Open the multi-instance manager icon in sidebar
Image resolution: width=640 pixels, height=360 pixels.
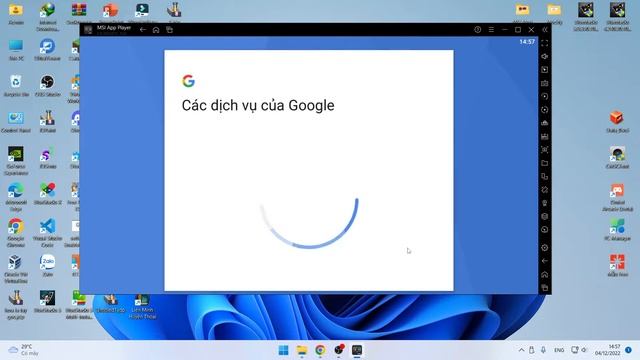click(544, 176)
